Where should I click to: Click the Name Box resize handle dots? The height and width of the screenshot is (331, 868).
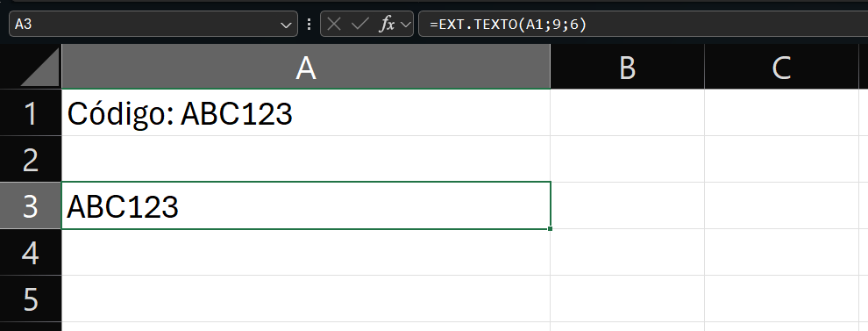click(x=309, y=25)
